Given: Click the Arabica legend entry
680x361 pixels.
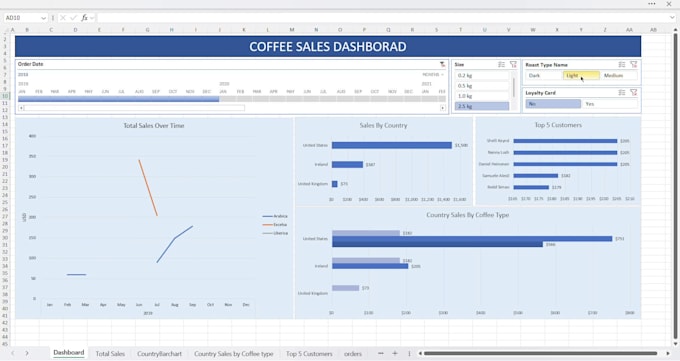Looking at the screenshot, I should click(x=275, y=216).
